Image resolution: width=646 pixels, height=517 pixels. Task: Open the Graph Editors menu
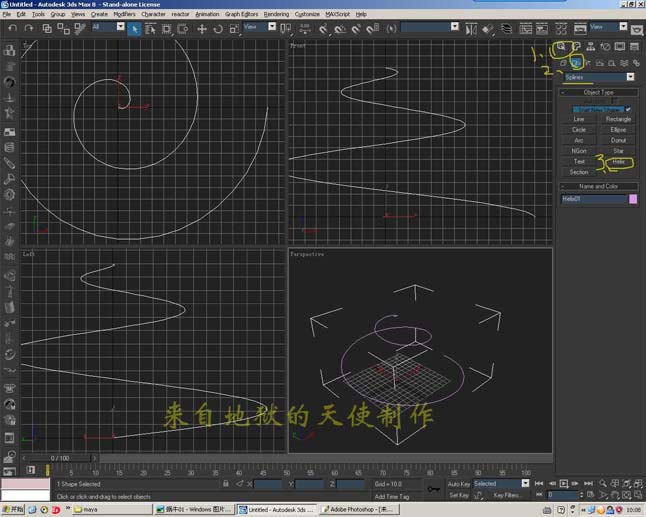pos(241,14)
